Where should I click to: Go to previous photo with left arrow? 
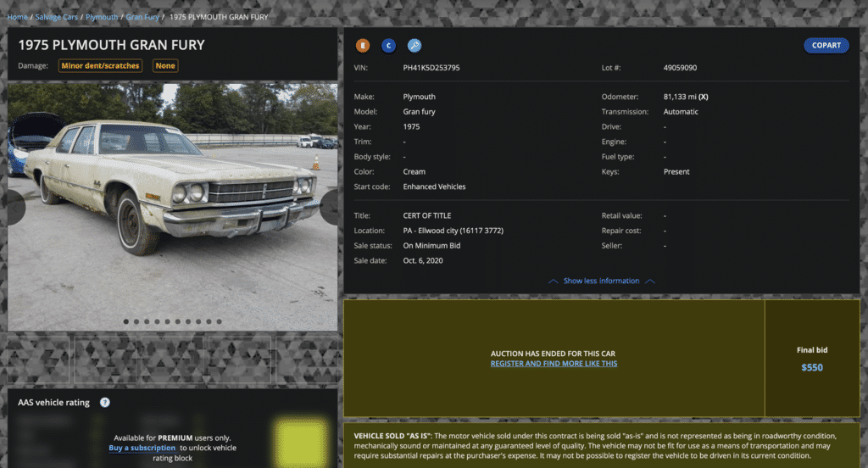[x=14, y=208]
